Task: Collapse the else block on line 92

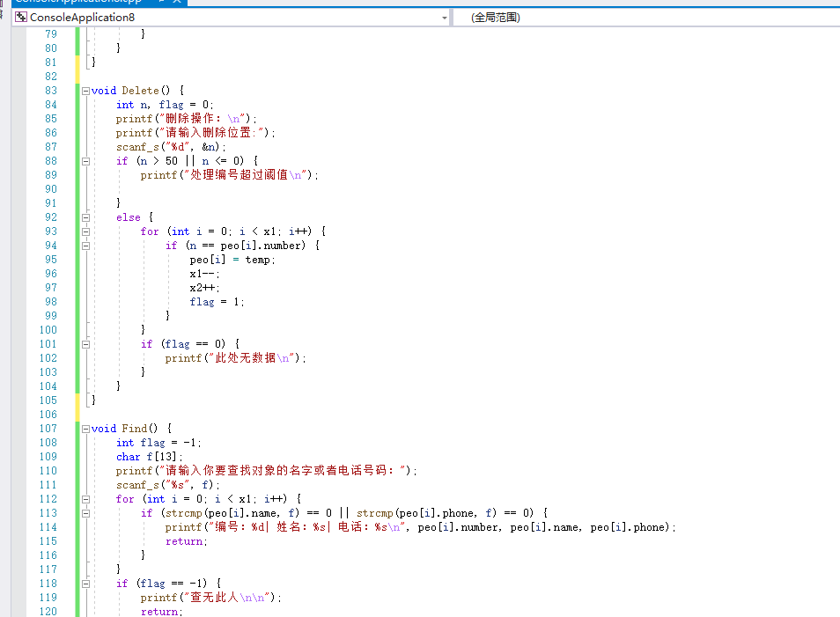Action: click(x=85, y=217)
